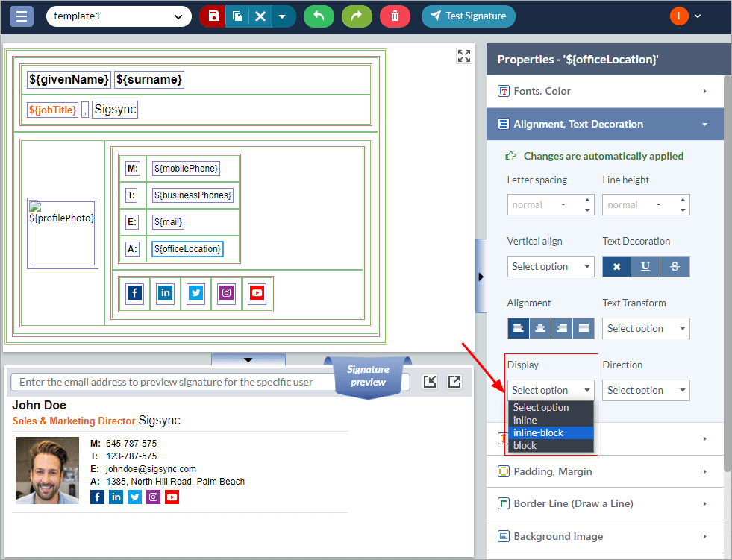Select center alignment button
This screenshot has height=560, width=732.
(x=541, y=328)
